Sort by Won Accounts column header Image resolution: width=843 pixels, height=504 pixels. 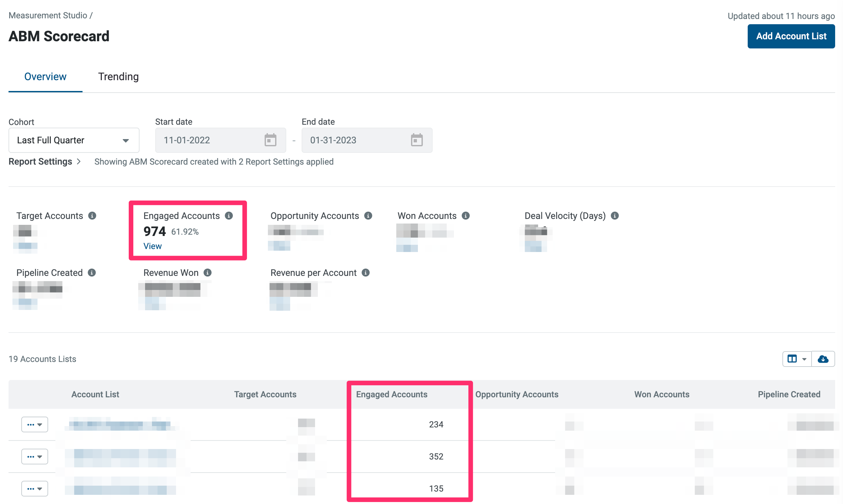[x=662, y=394]
